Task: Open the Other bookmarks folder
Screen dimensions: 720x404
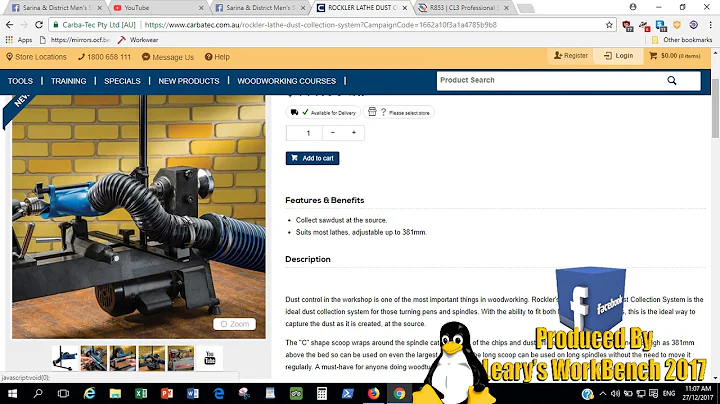Action: (682, 40)
